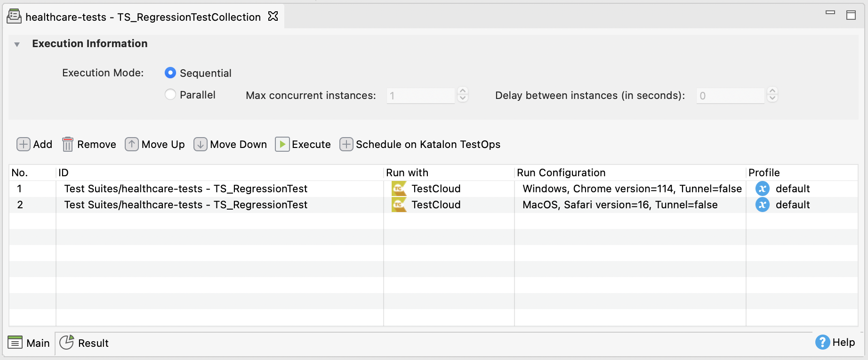The width and height of the screenshot is (868, 360).
Task: Switch to the Main tab
Action: (29, 343)
